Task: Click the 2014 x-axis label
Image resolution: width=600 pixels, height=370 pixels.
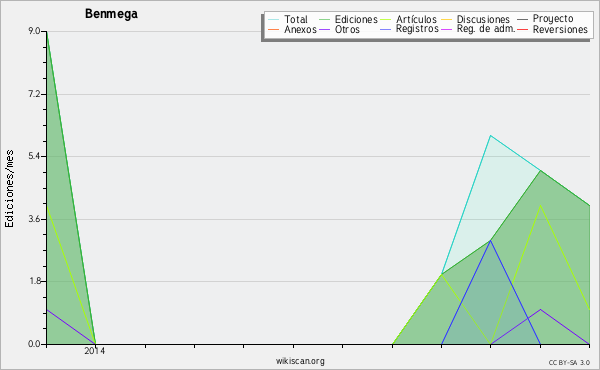Action: (95, 351)
